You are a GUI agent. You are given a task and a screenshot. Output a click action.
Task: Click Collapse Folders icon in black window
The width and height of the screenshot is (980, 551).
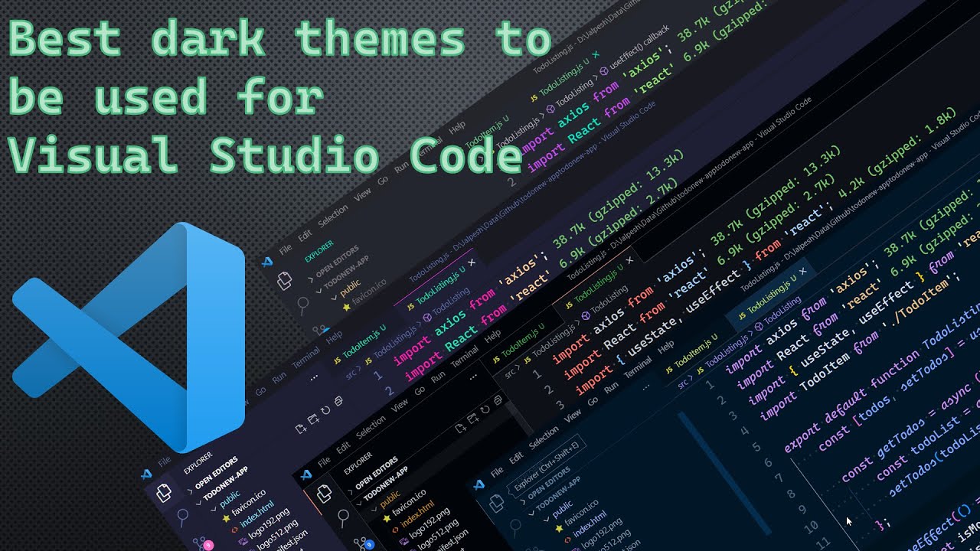498,400
